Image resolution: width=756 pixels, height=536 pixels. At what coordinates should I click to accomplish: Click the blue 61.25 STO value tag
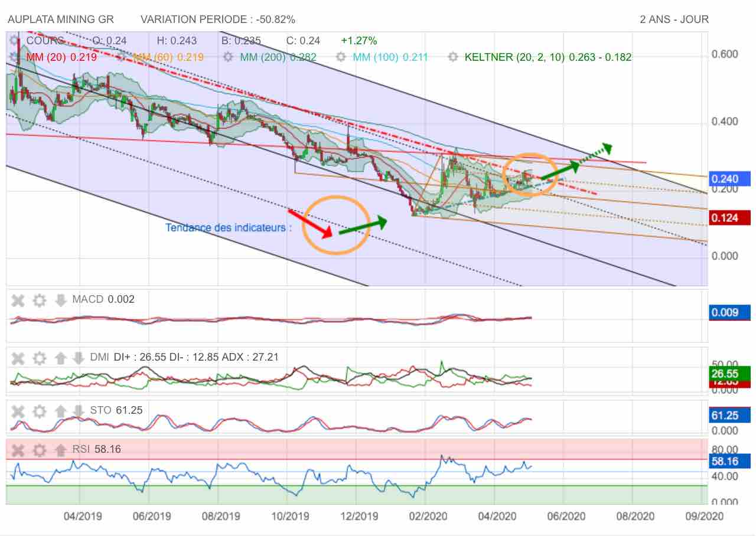coord(729,416)
